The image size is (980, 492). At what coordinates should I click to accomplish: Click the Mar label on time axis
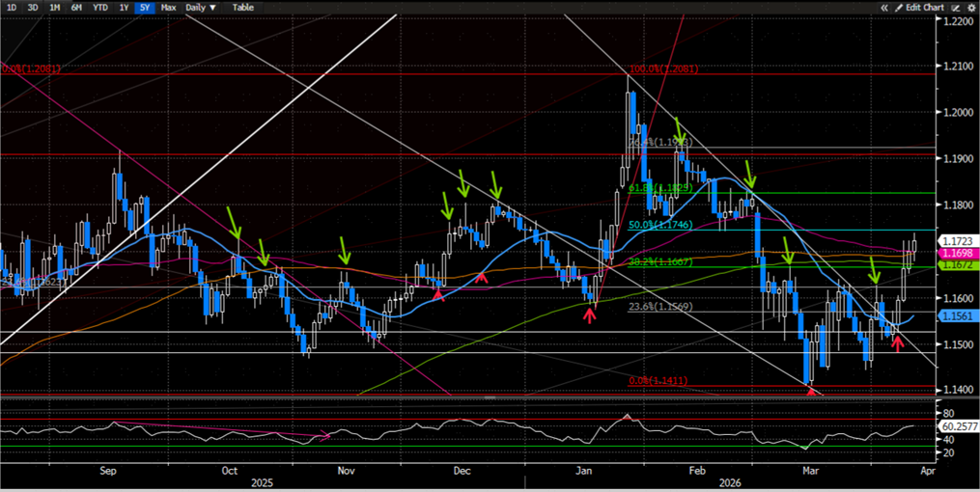click(813, 472)
